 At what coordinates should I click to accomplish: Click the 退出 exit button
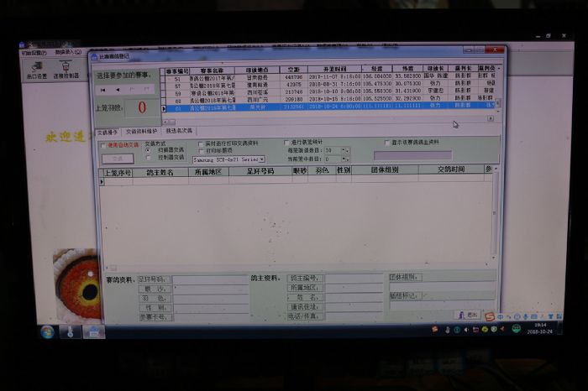(x=469, y=315)
